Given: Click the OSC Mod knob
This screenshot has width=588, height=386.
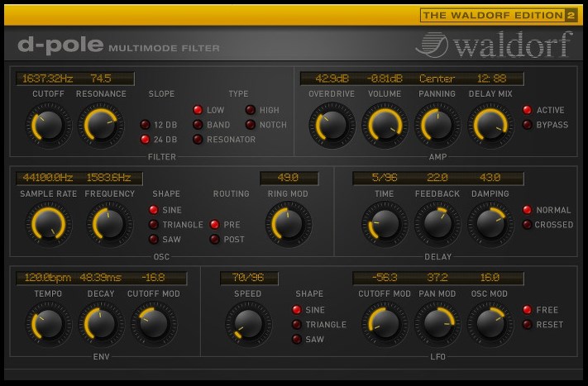Looking at the screenshot, I should click(490, 324).
